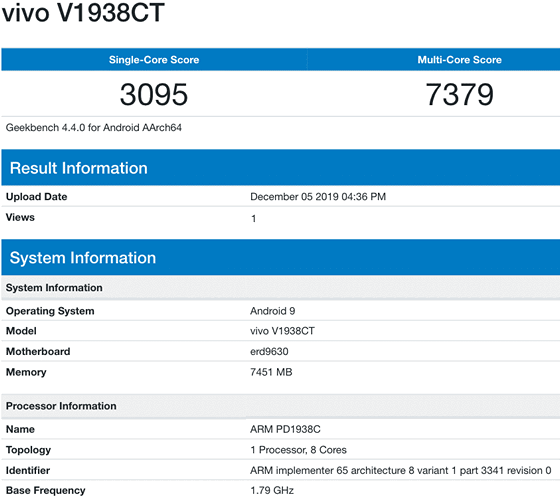Select the 'ARM implementer 65 architecture 8' identifier value
Screen dimensions: 560x500
point(401,470)
